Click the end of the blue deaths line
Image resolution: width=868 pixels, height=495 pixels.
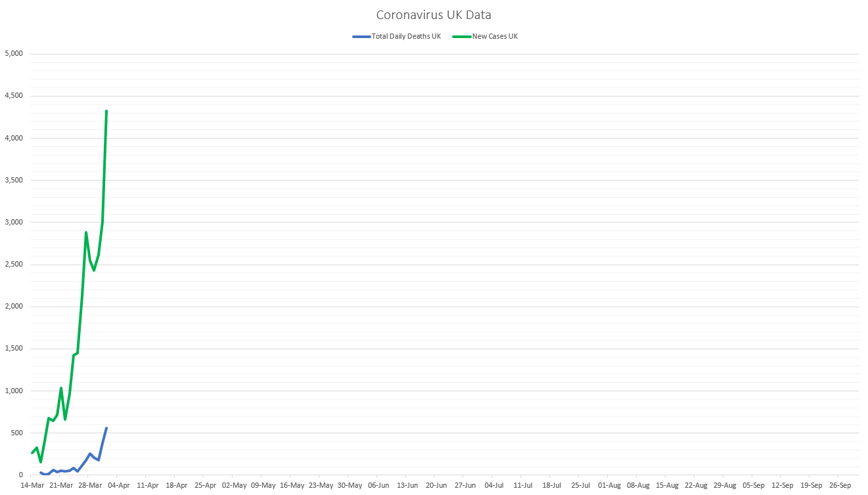tap(106, 428)
